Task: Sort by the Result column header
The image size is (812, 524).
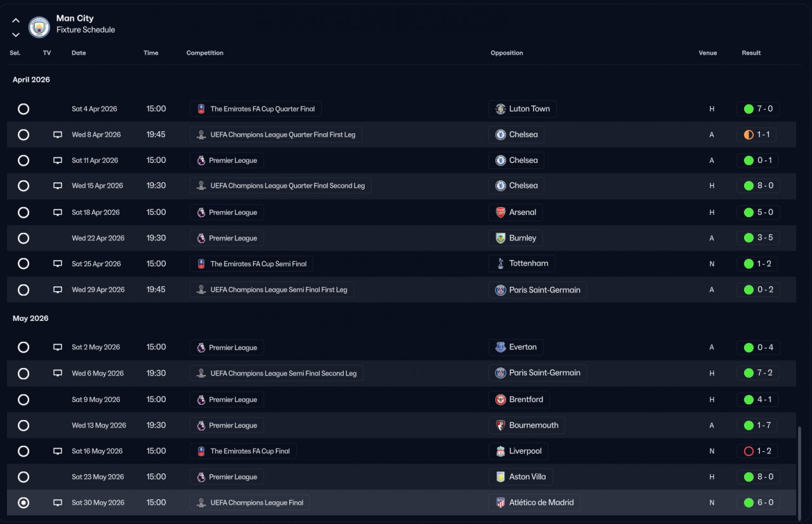Action: [751, 53]
